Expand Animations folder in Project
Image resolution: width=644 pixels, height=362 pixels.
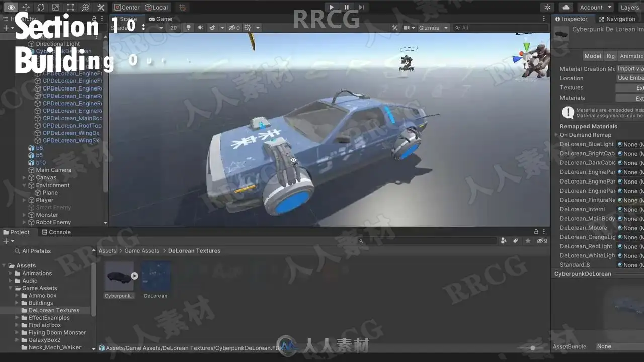pos(11,273)
